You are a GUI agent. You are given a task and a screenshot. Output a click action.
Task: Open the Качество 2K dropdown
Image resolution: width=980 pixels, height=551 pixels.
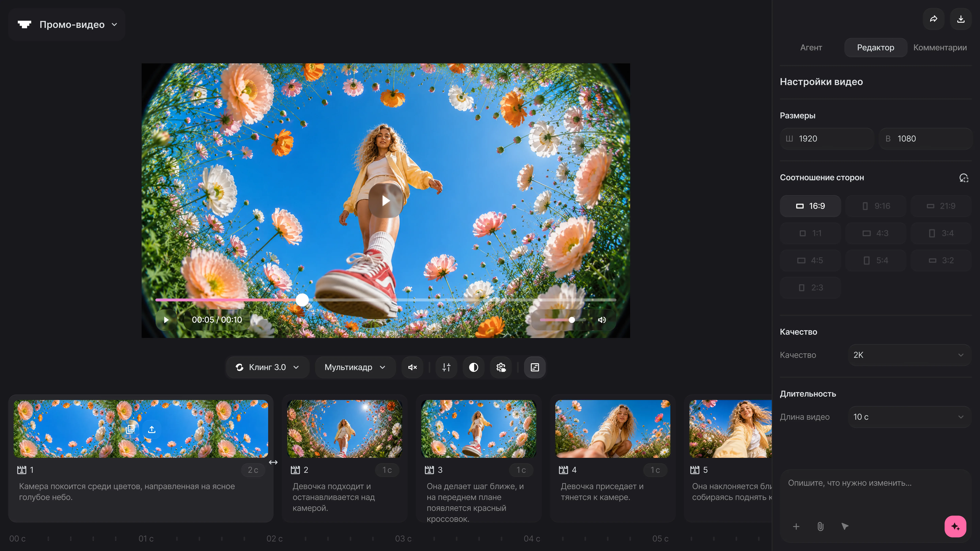pos(909,355)
